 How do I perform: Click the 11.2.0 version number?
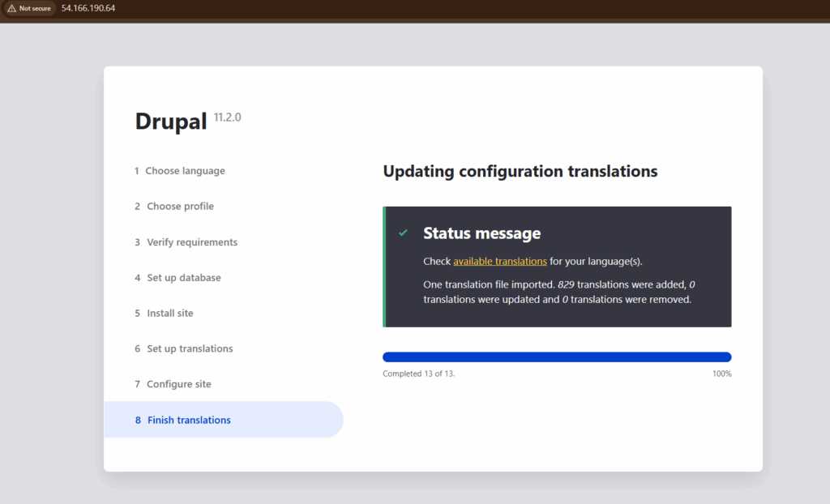[227, 117]
